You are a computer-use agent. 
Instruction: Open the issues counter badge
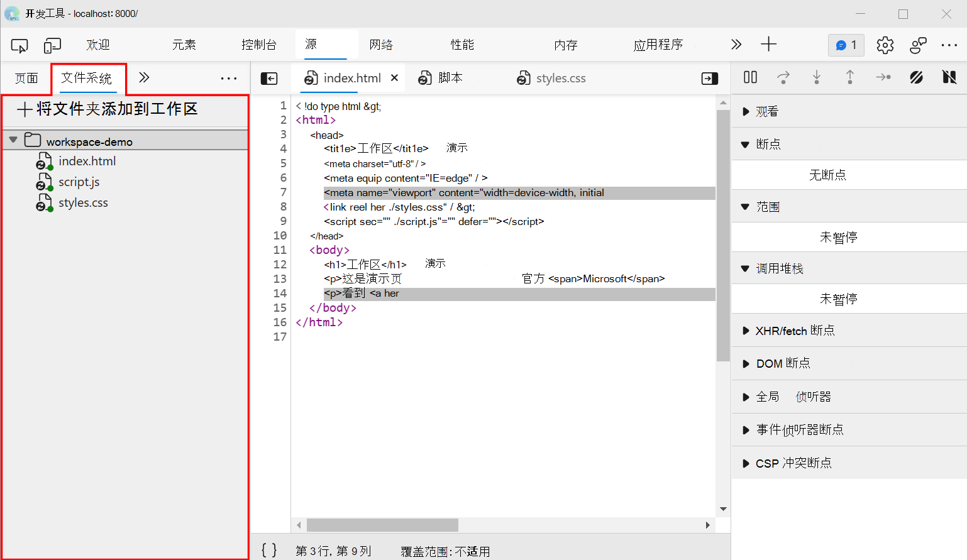pyautogui.click(x=846, y=45)
